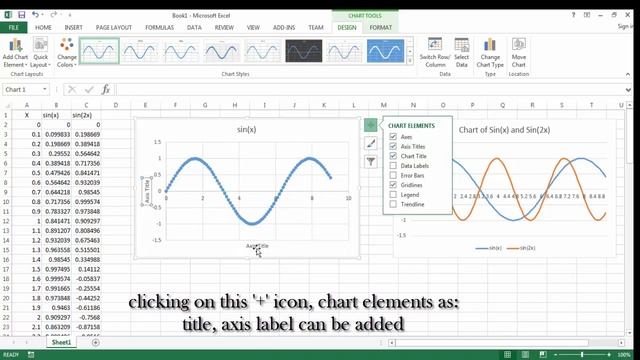Image resolution: width=640 pixels, height=360 pixels.
Task: Select Chart of Sin(x) and Sin(2x) title
Action: (x=504, y=130)
